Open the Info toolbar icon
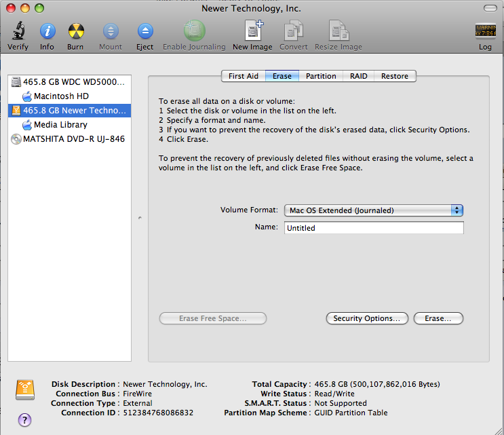This screenshot has height=435, width=504. click(47, 31)
